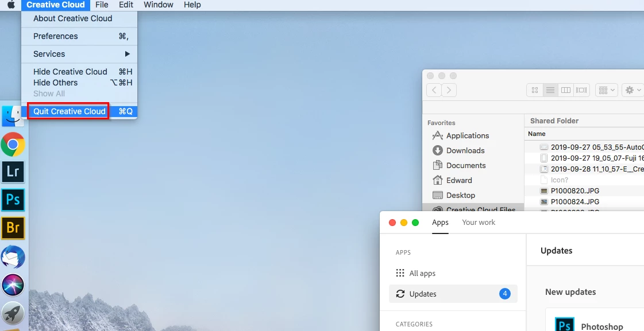The image size is (644, 331).
Task: Click Photoshop icon under New updates
Action: coord(564,325)
